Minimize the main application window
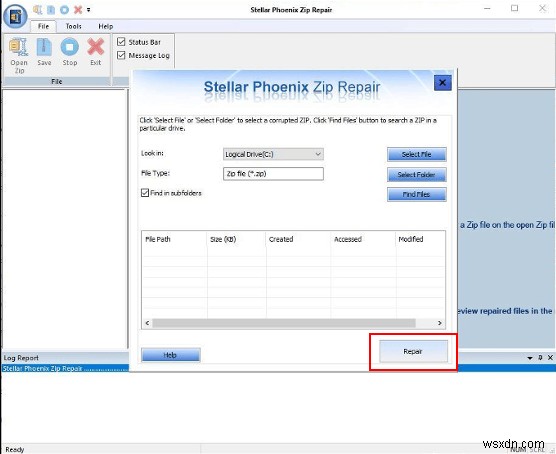This screenshot has height=454, width=556. coord(488,9)
